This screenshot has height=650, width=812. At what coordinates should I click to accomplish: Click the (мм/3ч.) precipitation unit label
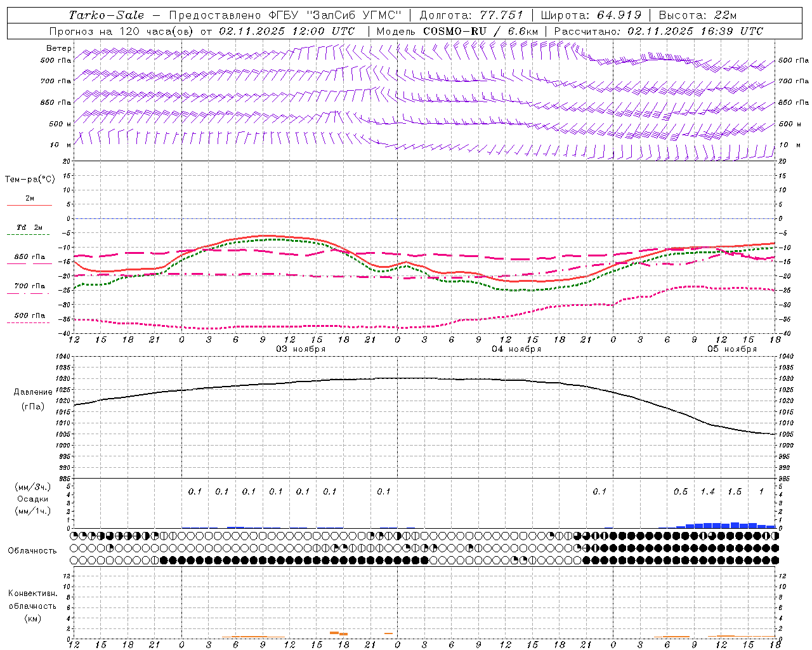(x=33, y=487)
